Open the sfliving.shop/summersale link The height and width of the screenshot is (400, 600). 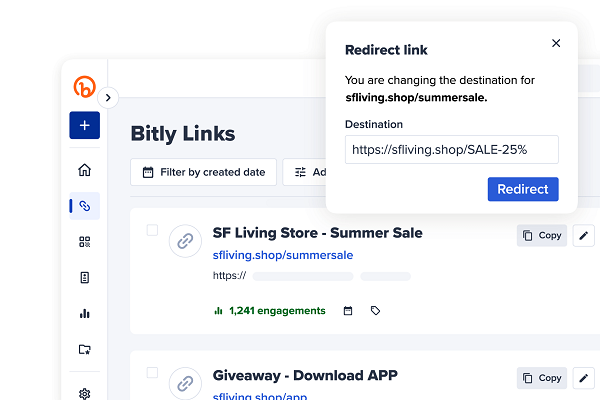click(282, 255)
